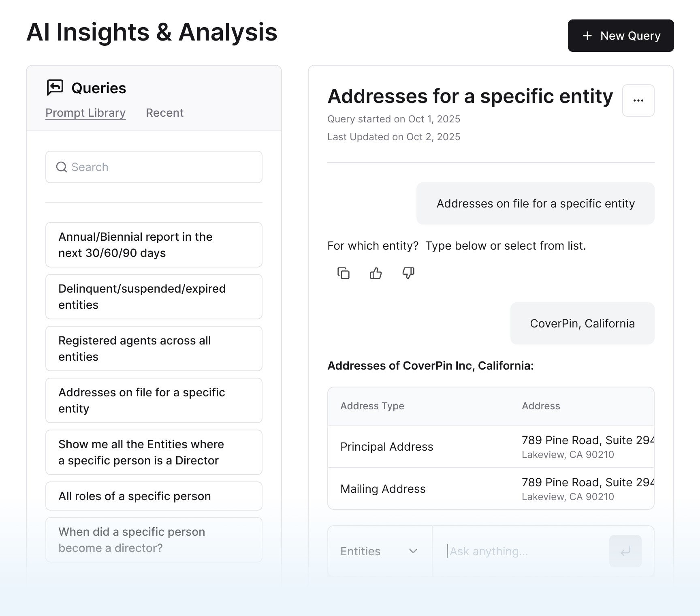Viewport: 700px width, 616px height.
Task: Start a New Query
Action: [x=621, y=36]
